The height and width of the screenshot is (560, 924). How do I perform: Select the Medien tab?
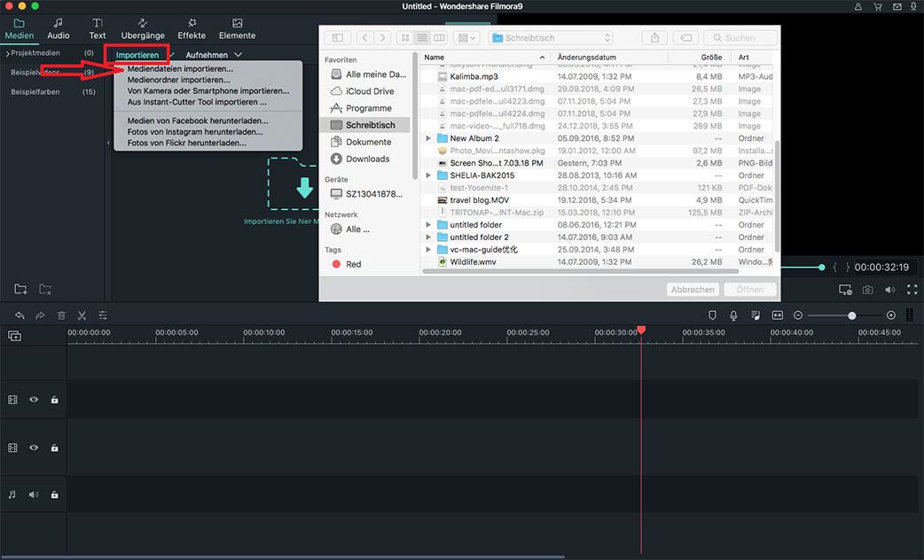pyautogui.click(x=20, y=29)
